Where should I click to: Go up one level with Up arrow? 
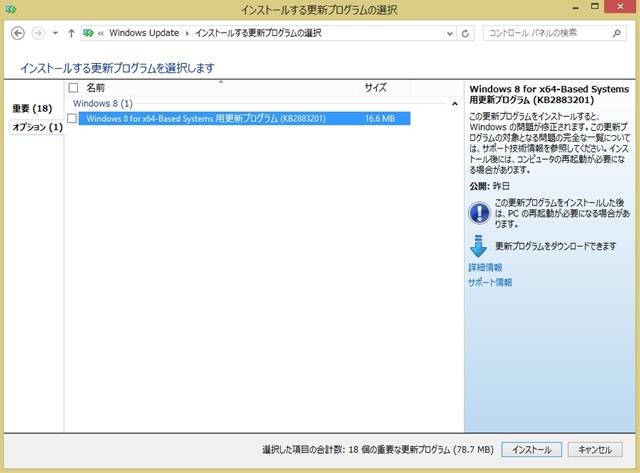[x=71, y=33]
